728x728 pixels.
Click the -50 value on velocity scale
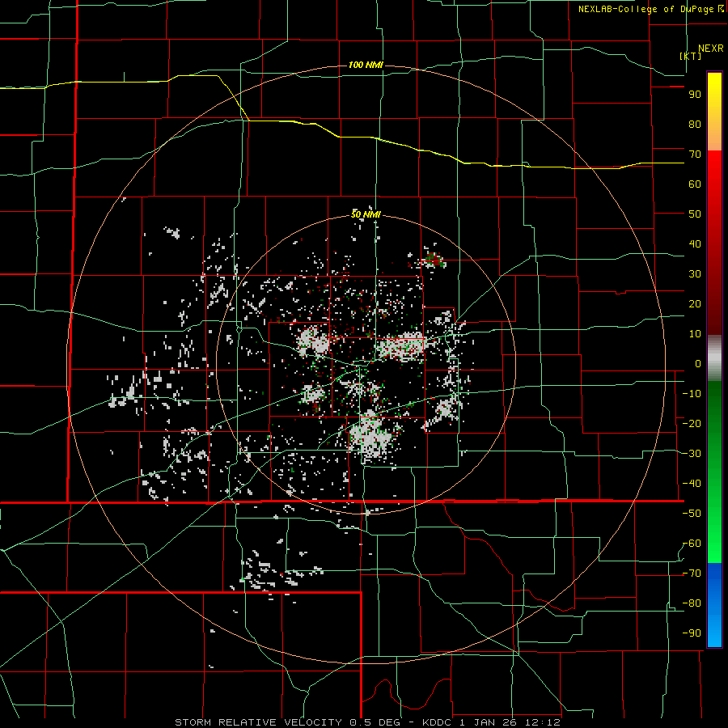tap(692, 514)
